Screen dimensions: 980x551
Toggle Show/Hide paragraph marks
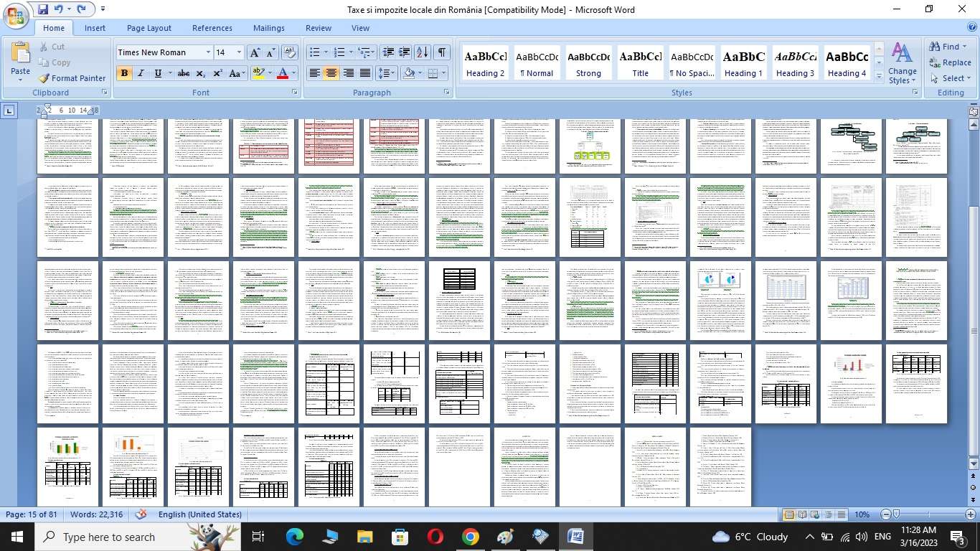pos(442,52)
